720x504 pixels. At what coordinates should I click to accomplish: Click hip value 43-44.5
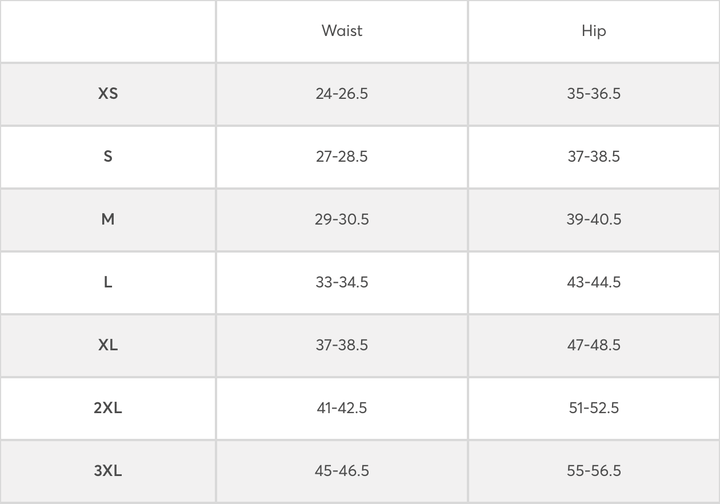(x=593, y=282)
